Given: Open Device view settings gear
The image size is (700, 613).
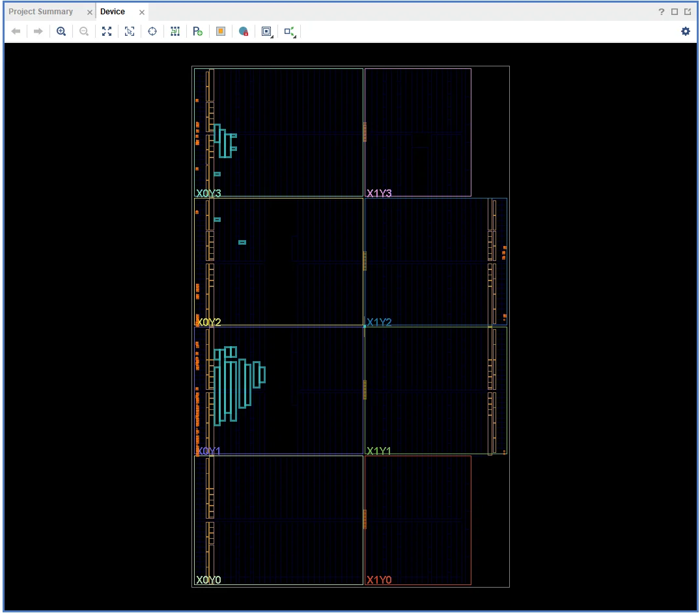Looking at the screenshot, I should [x=685, y=31].
